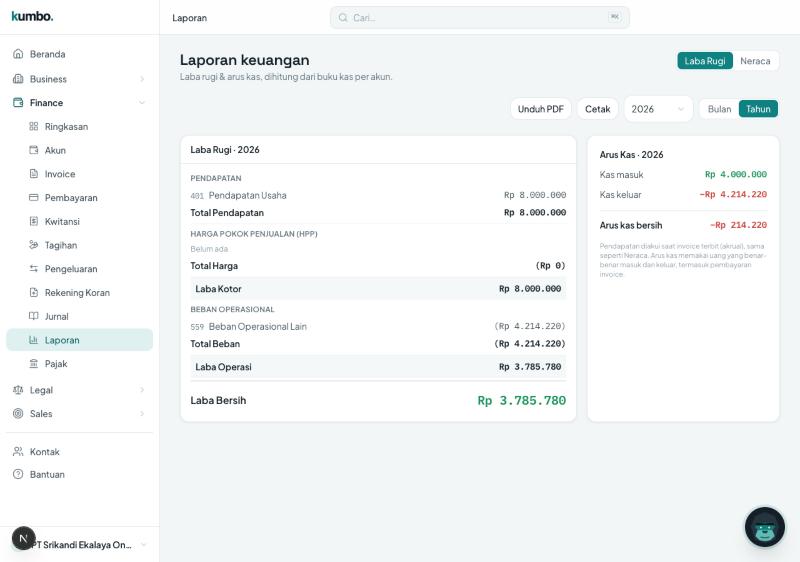
Task: Click the Beban Operasional Lain row
Action: [x=378, y=326]
